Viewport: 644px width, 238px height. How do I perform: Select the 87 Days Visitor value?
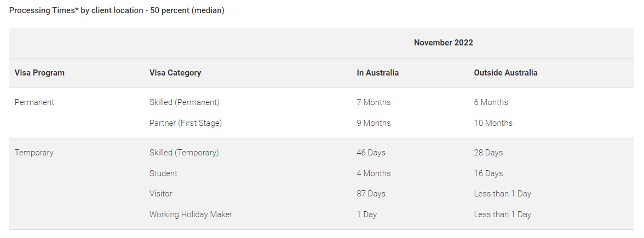pos(371,194)
